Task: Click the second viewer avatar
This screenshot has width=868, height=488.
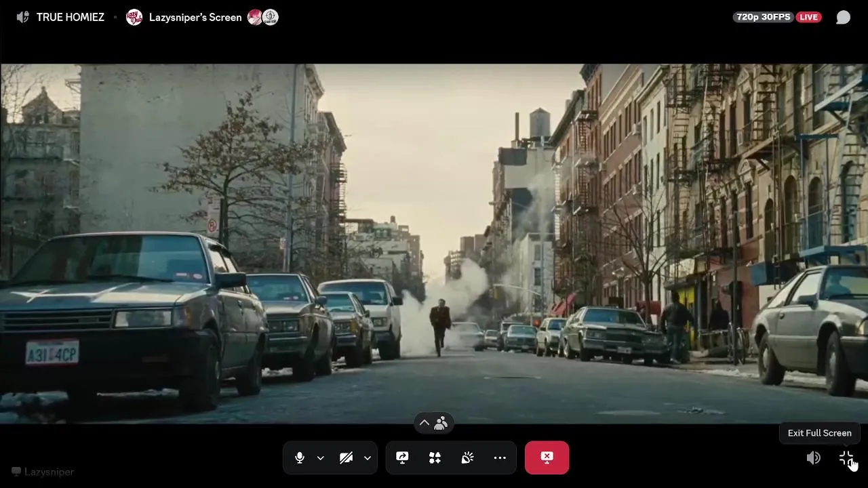Action: [271, 18]
